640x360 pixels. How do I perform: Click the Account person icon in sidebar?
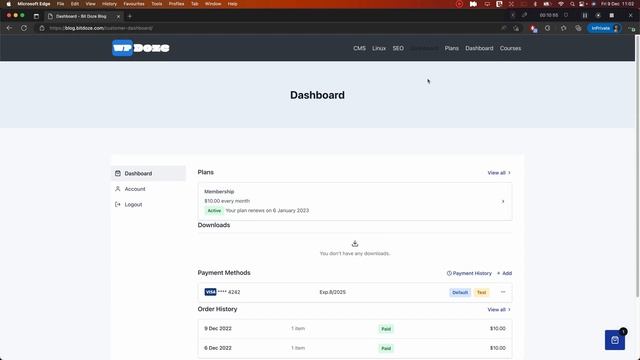pos(118,189)
